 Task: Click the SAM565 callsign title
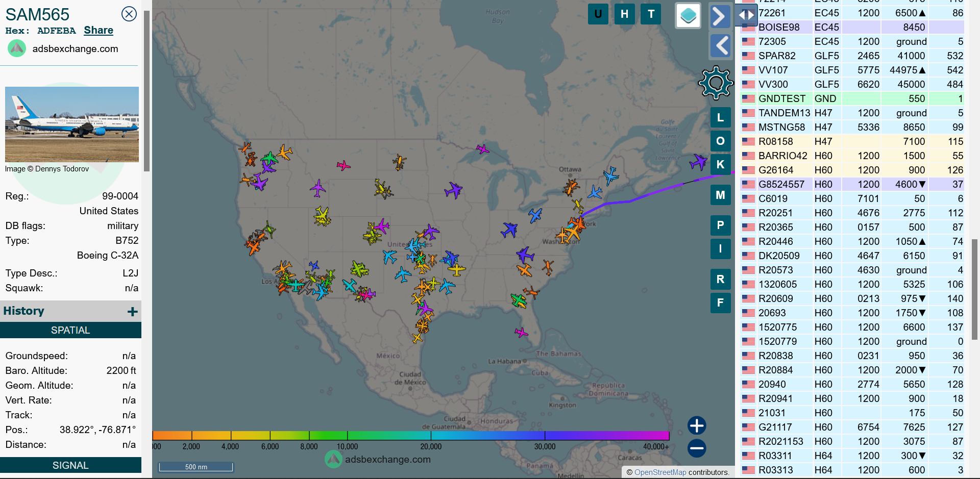pos(37,14)
